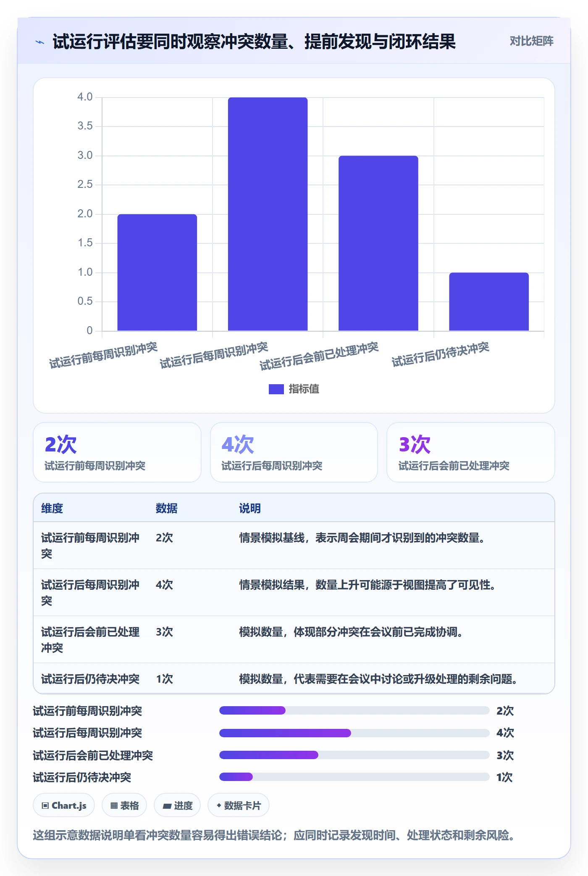Click the 对比矩阵 label in header
Screen dimensions: 588x876
(x=531, y=41)
